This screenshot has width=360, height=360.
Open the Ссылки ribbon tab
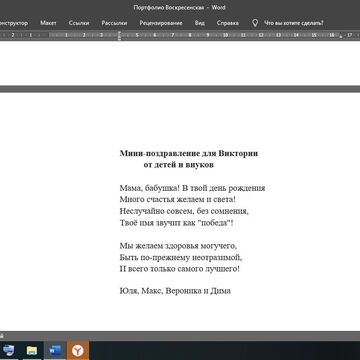click(x=79, y=23)
